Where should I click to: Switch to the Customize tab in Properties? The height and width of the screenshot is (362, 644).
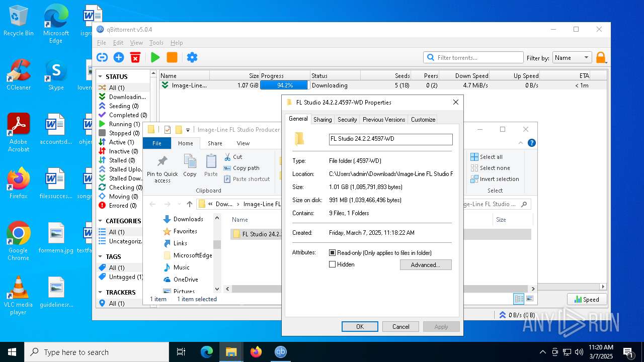tap(423, 120)
